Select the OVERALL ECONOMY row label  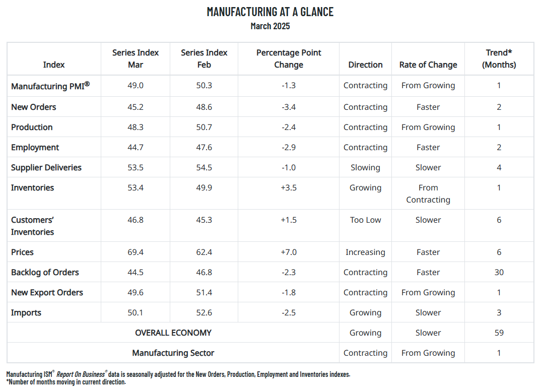click(x=173, y=333)
